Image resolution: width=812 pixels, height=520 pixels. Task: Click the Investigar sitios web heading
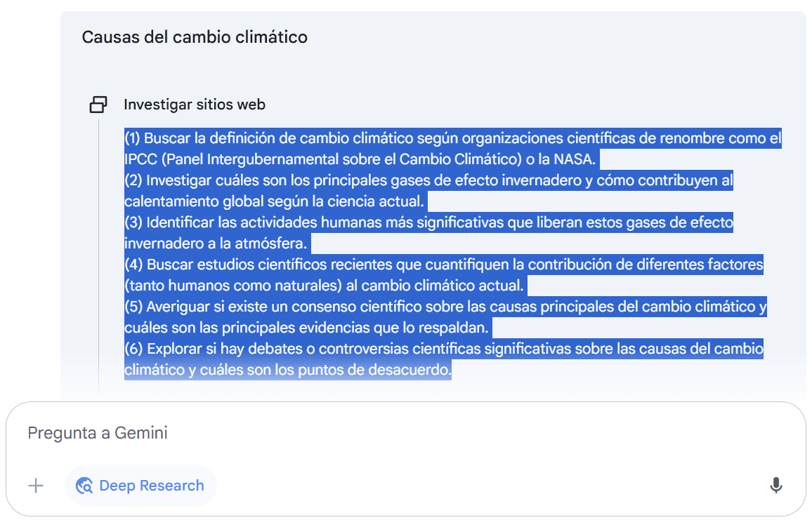(x=195, y=105)
